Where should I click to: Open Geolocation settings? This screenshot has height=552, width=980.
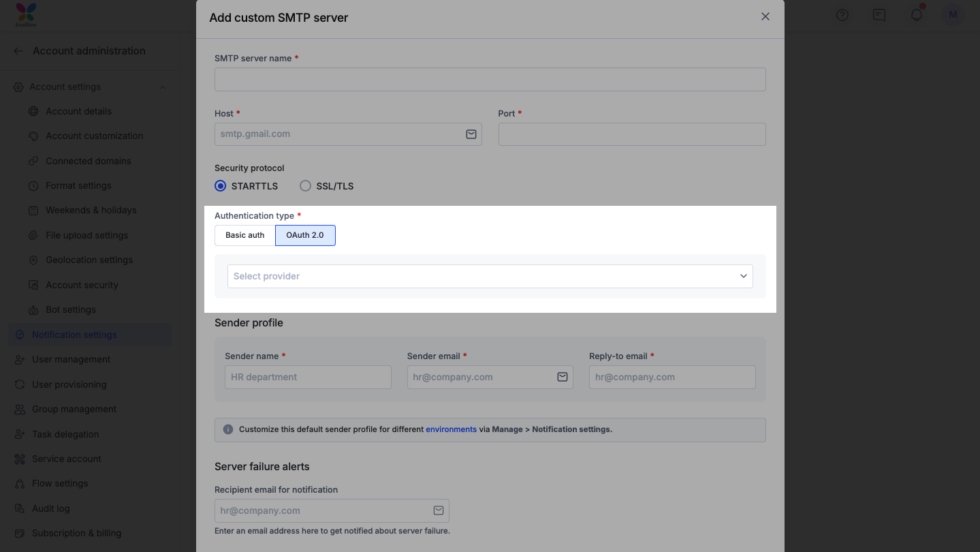89,260
